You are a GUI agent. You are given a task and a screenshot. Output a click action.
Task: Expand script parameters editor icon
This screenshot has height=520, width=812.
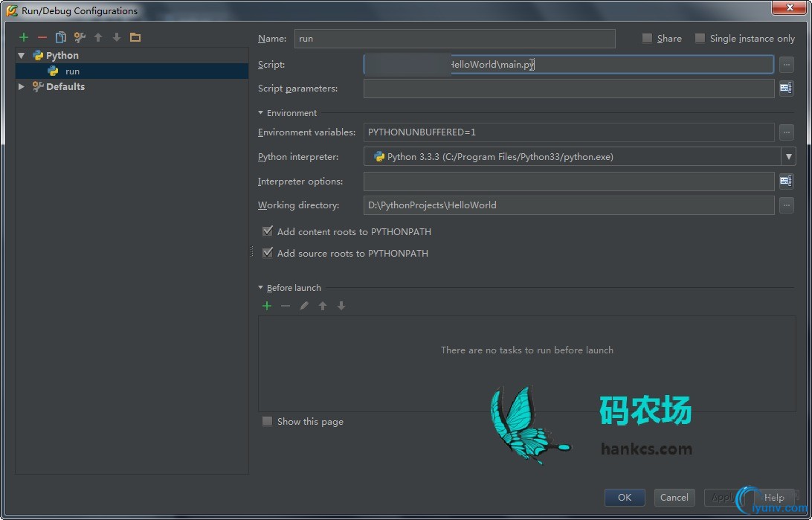click(x=786, y=89)
